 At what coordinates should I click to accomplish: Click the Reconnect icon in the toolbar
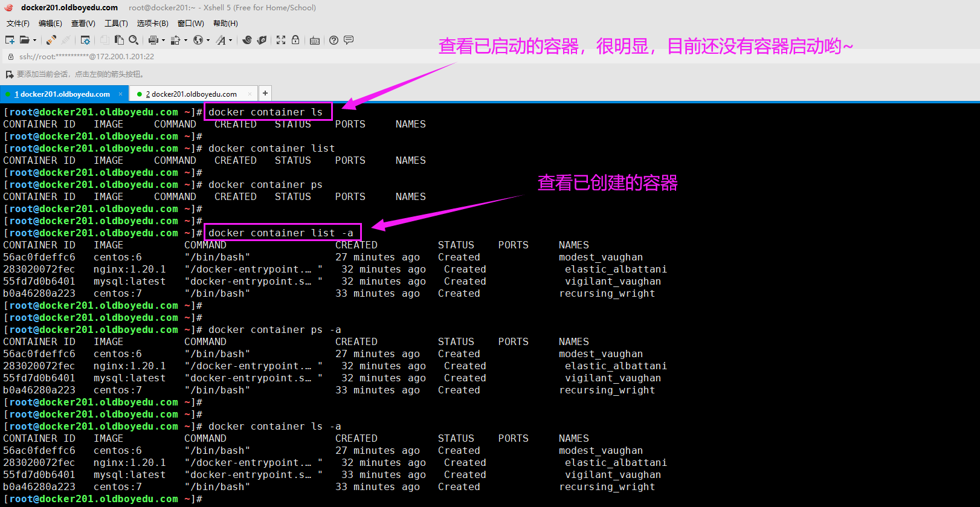[51, 40]
